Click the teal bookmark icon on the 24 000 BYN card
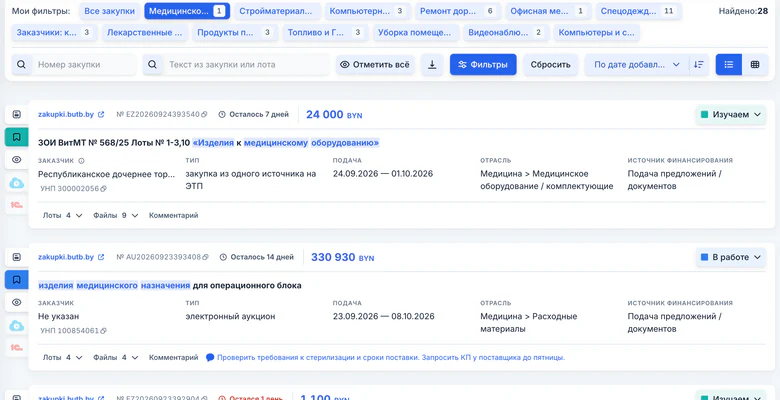Screen dimensions: 780x400 (16, 137)
